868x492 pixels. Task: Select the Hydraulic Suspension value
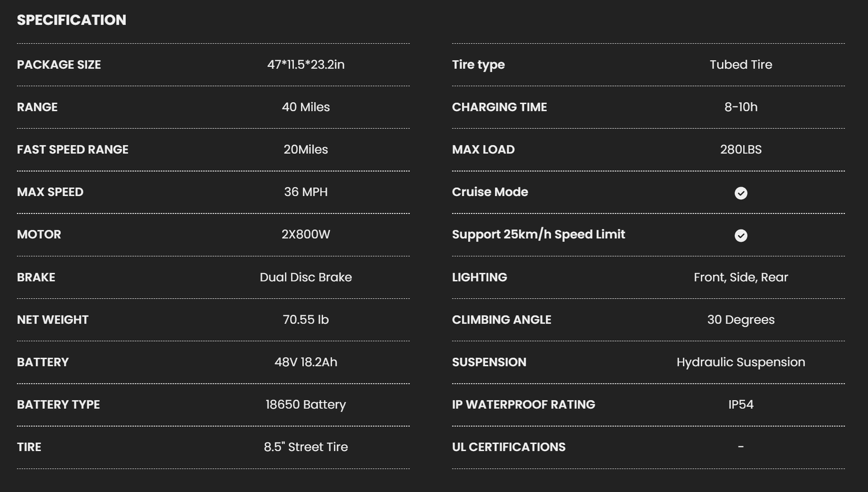point(741,362)
